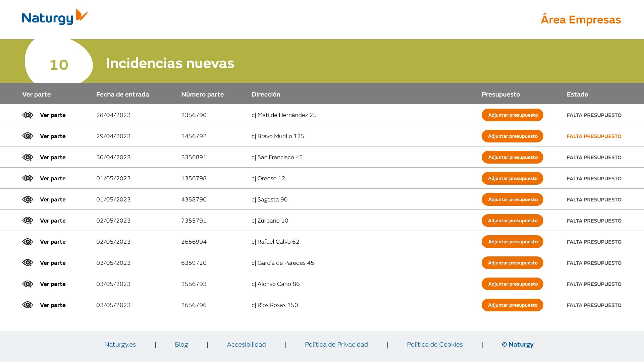Image resolution: width=644 pixels, height=362 pixels.
Task: Click the Presupuesto column header
Action: click(501, 94)
